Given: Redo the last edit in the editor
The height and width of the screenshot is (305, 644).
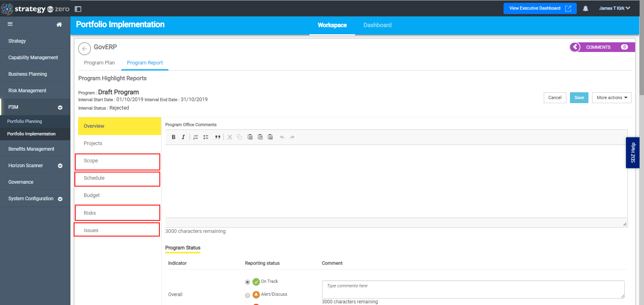Looking at the screenshot, I should 292,137.
